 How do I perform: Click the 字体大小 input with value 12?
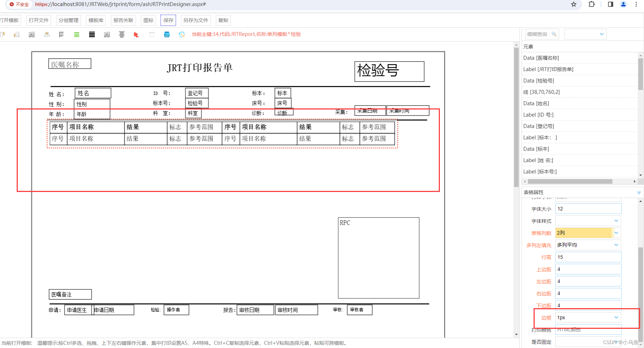click(588, 209)
